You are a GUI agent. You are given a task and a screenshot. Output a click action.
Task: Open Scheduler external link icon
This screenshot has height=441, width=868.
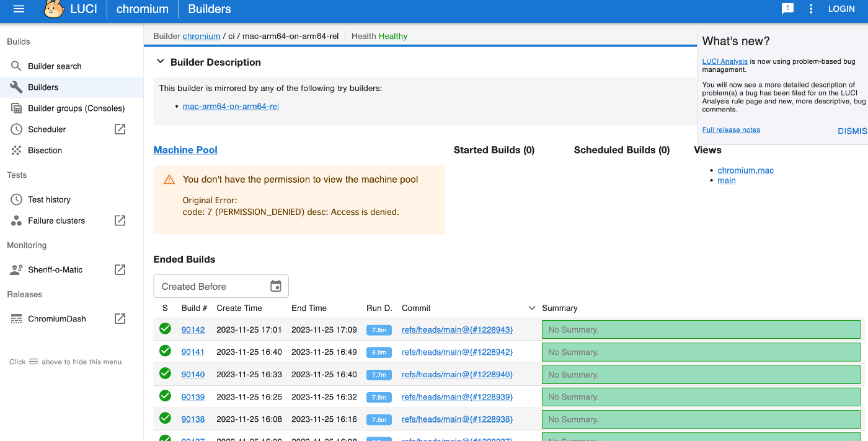pyautogui.click(x=120, y=129)
